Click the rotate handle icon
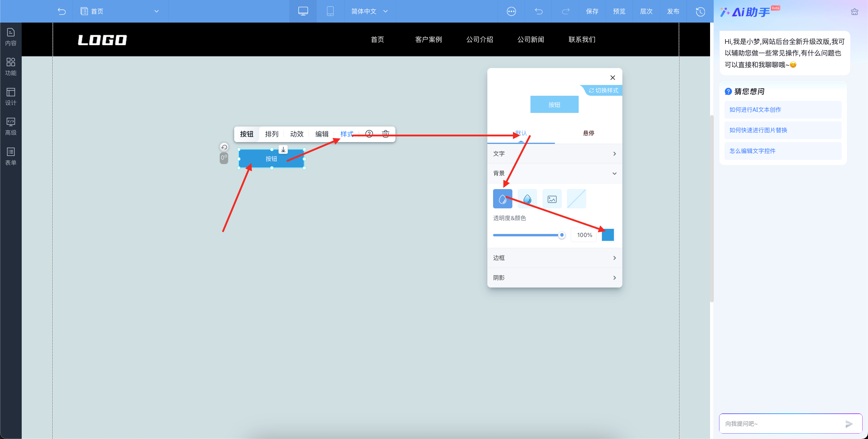 tap(224, 147)
